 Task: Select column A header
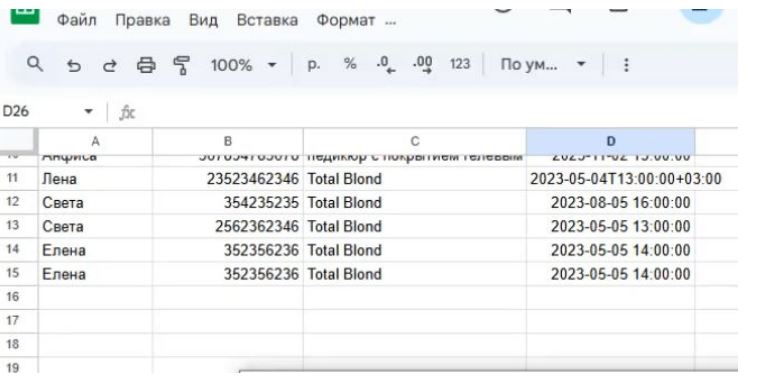point(95,141)
